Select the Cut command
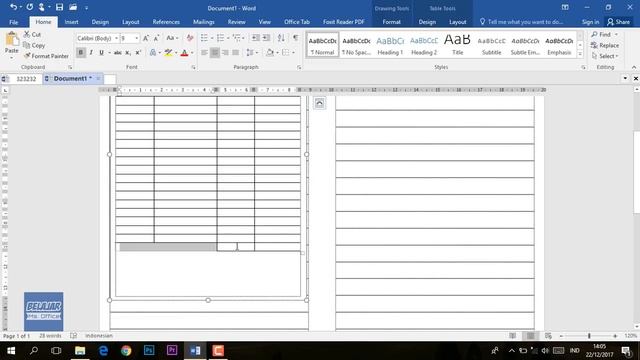The height and width of the screenshot is (360, 640). pos(32,34)
